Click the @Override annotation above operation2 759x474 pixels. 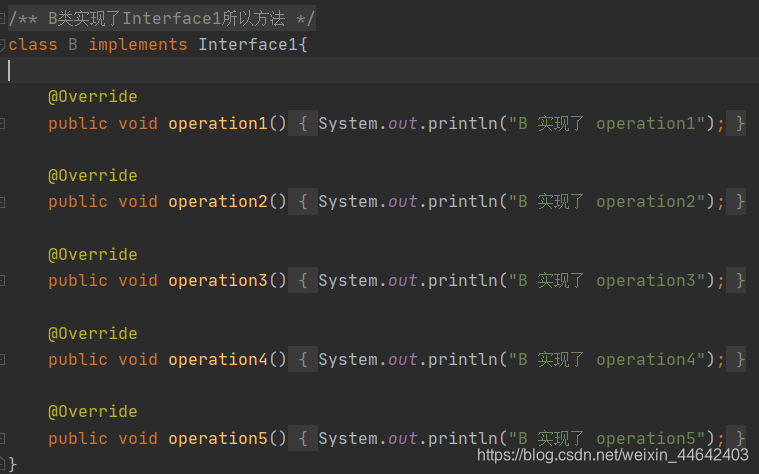(93, 176)
